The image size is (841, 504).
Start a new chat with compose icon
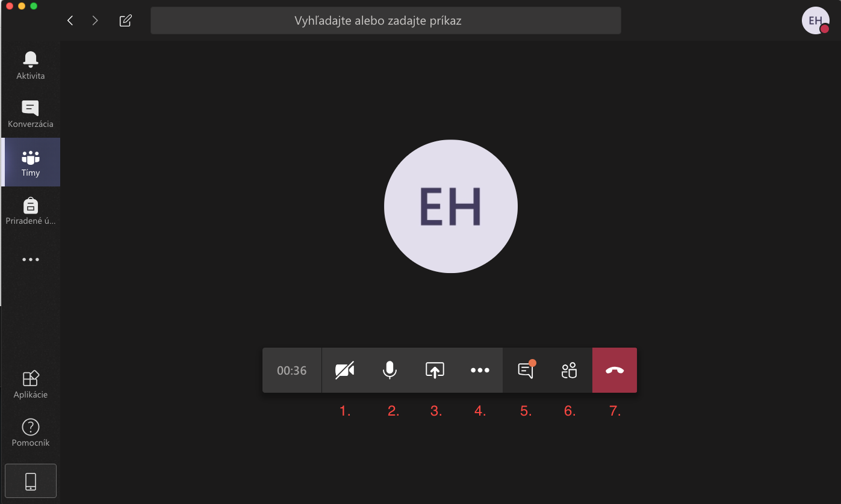point(125,21)
